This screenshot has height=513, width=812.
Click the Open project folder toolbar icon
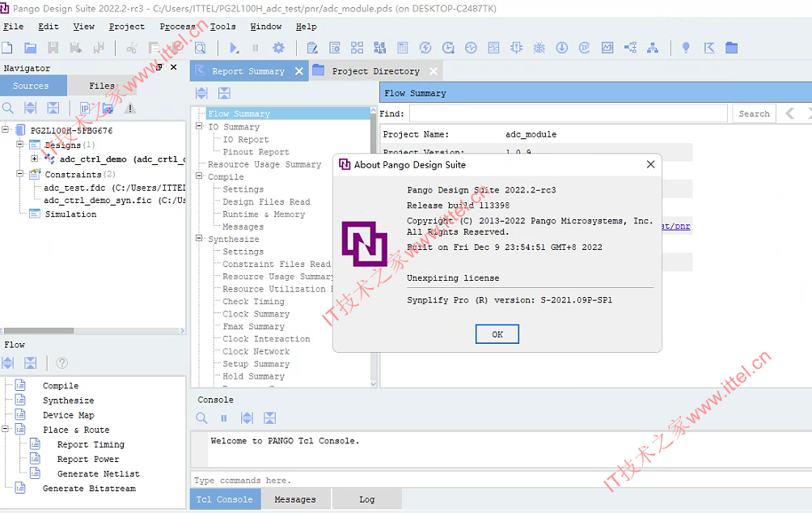coord(31,49)
